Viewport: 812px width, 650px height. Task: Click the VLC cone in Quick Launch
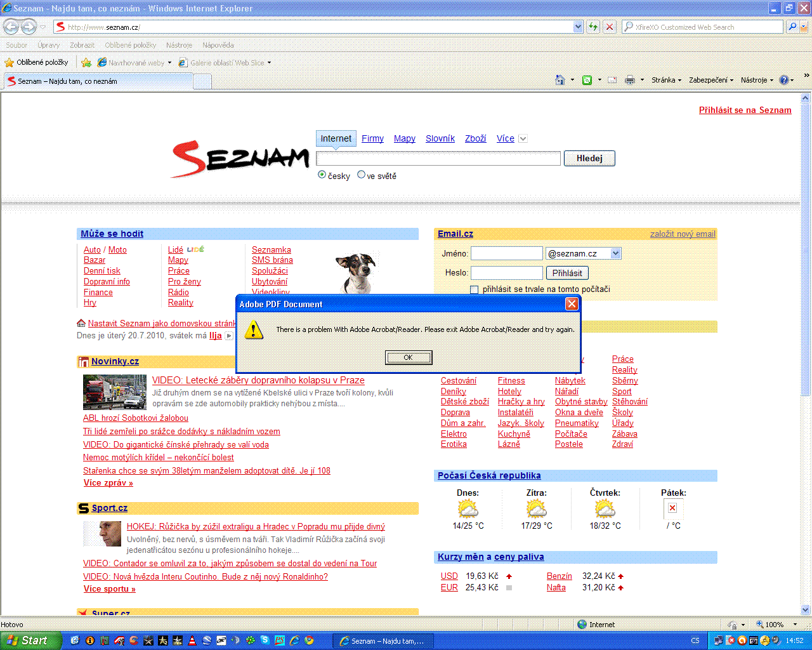192,640
